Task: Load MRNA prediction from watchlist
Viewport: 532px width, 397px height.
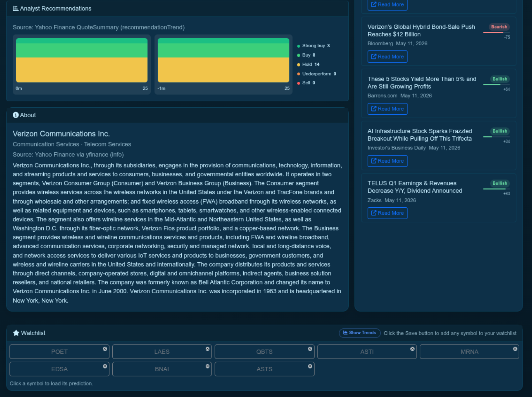Action: point(469,352)
